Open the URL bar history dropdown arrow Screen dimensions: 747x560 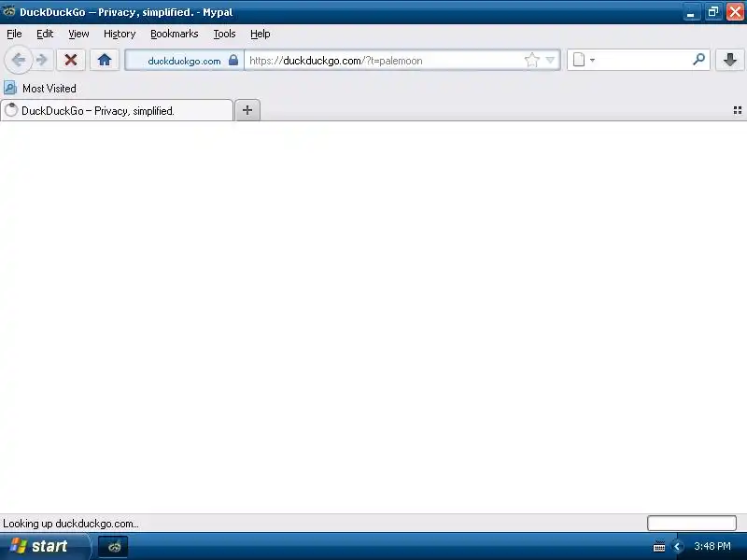coord(550,60)
